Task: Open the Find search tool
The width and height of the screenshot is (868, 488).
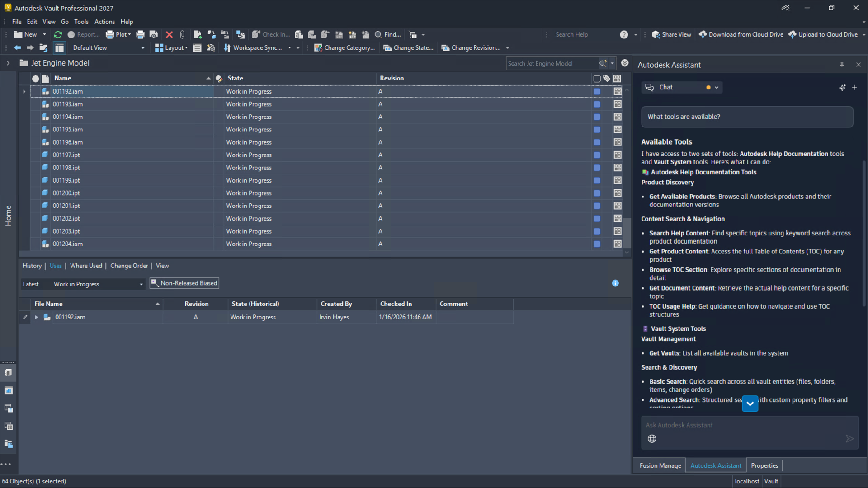Action: [x=388, y=35]
